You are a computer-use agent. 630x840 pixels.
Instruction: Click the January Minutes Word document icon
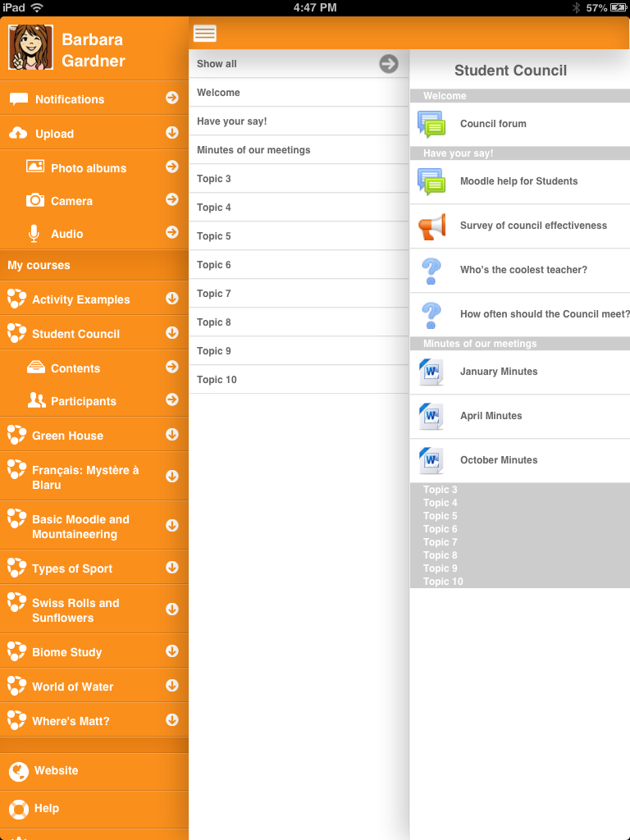pyautogui.click(x=431, y=372)
